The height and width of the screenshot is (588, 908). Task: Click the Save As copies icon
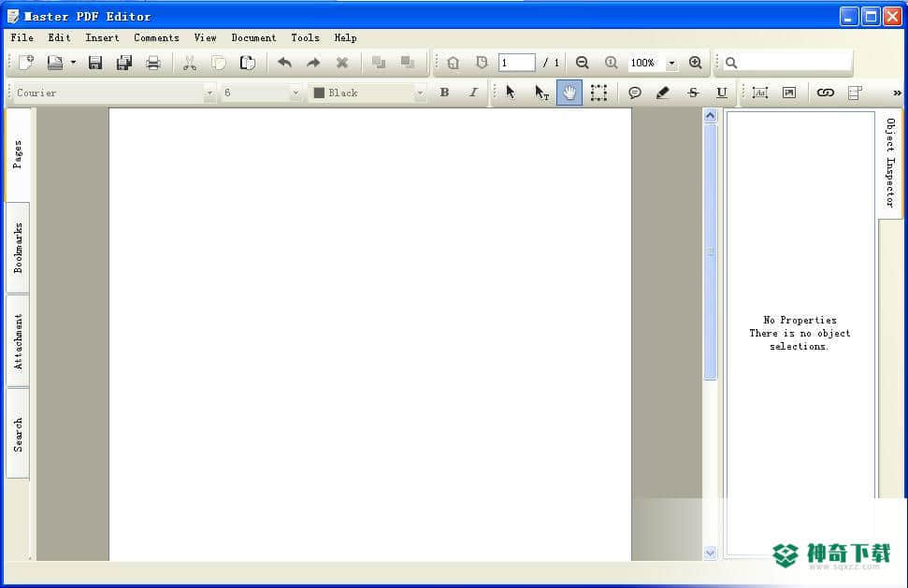124,63
